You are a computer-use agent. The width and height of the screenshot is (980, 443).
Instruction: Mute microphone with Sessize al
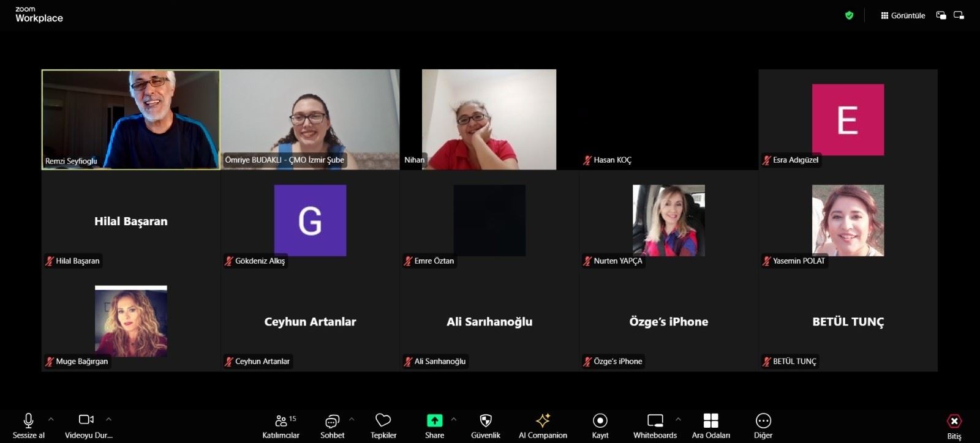(28, 420)
